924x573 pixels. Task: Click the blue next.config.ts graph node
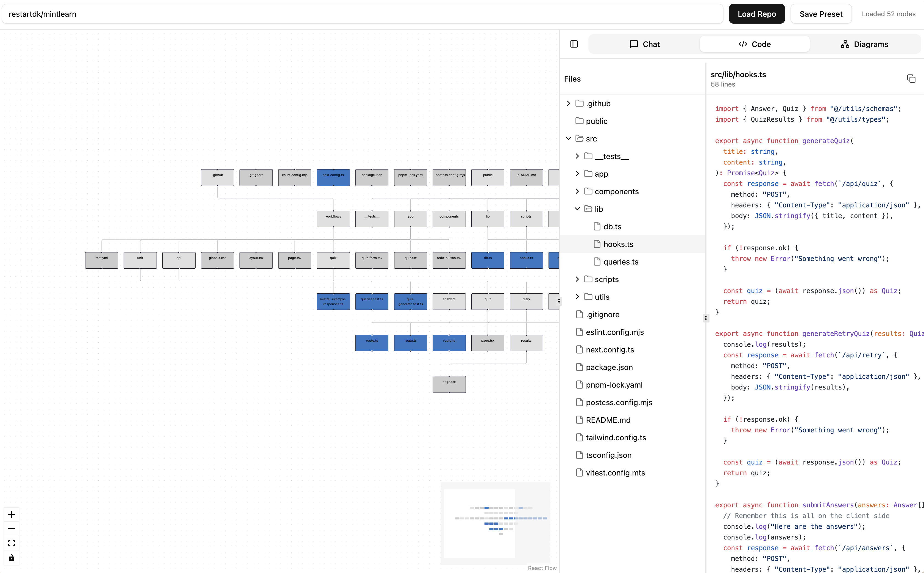[x=333, y=177]
